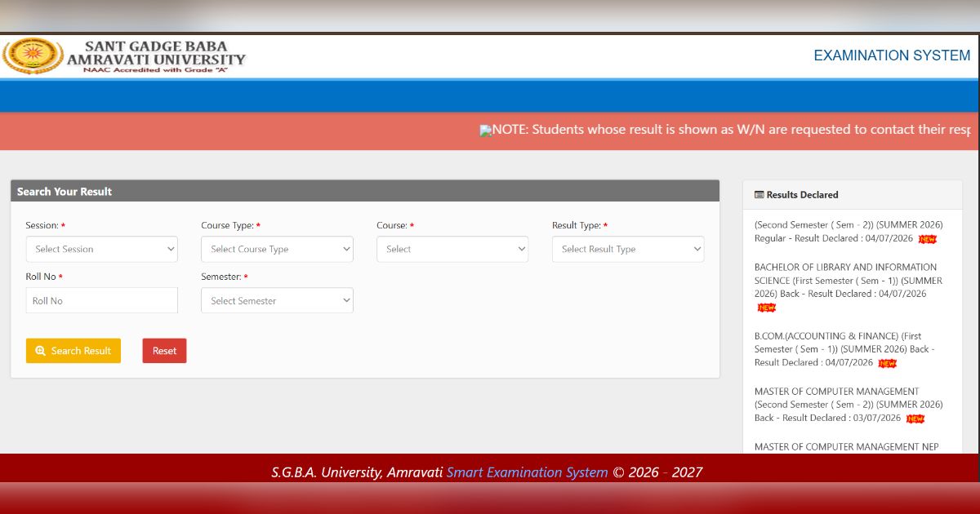Click the NEW badge after Bachelor of Library result

coord(766,308)
